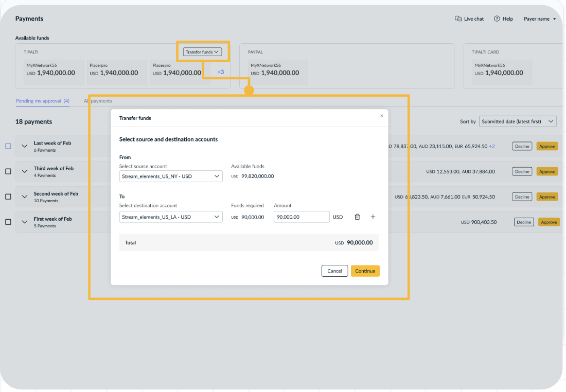566x392 pixels.
Task: Approve the Last week of Feb batch
Action: point(547,146)
